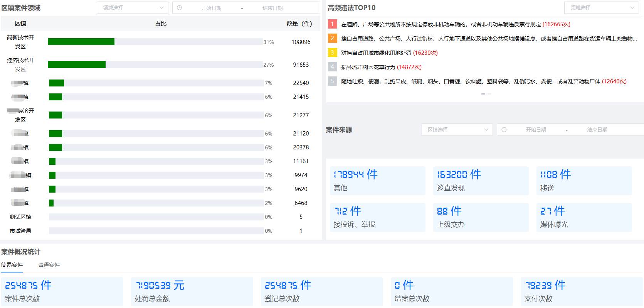The height and width of the screenshot is (308, 644).
Task: Click the 31% percentage label
Action: [x=269, y=42]
